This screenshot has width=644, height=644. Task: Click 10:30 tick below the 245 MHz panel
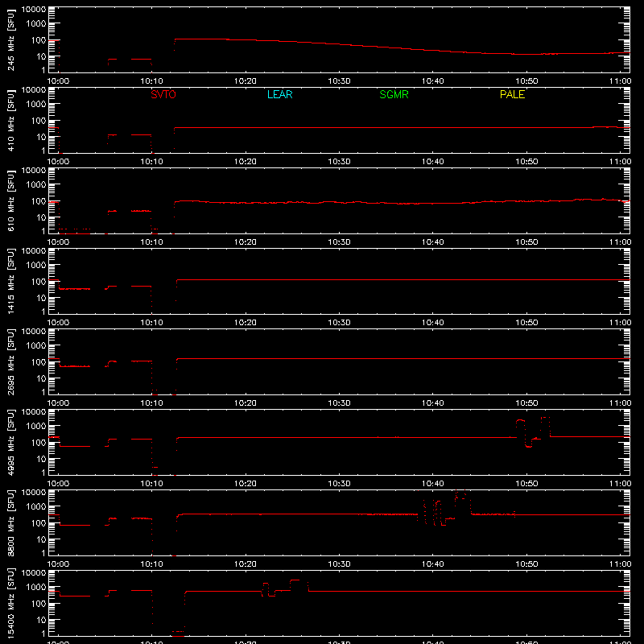tap(339, 81)
